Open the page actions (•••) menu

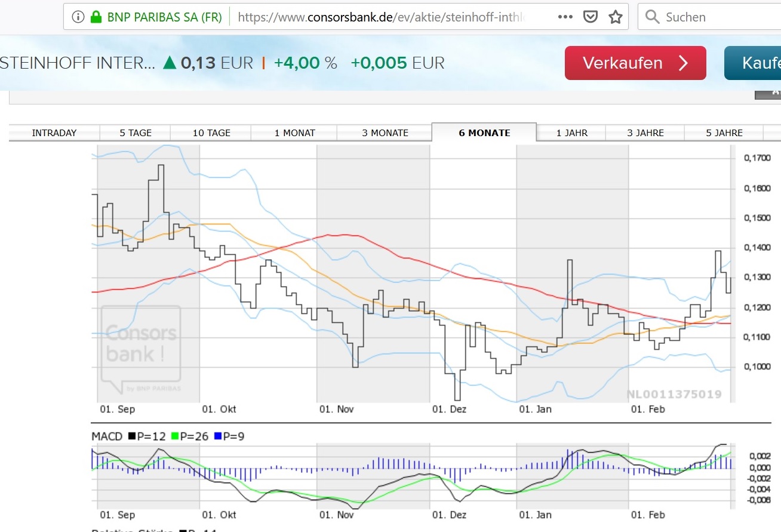[x=564, y=17]
